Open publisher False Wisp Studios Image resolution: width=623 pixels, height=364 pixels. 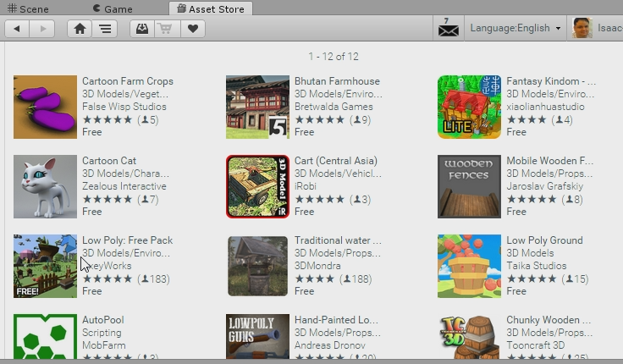click(124, 107)
